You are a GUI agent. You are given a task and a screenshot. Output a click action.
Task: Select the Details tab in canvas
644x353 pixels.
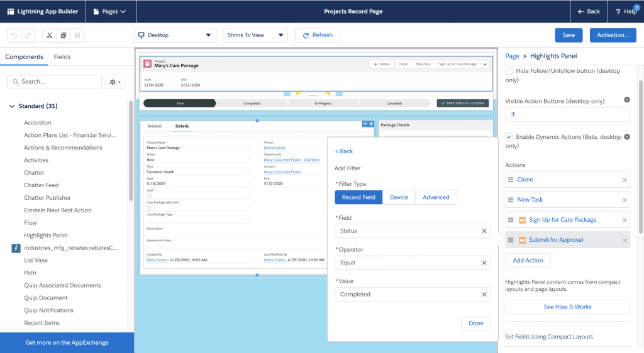coord(182,126)
